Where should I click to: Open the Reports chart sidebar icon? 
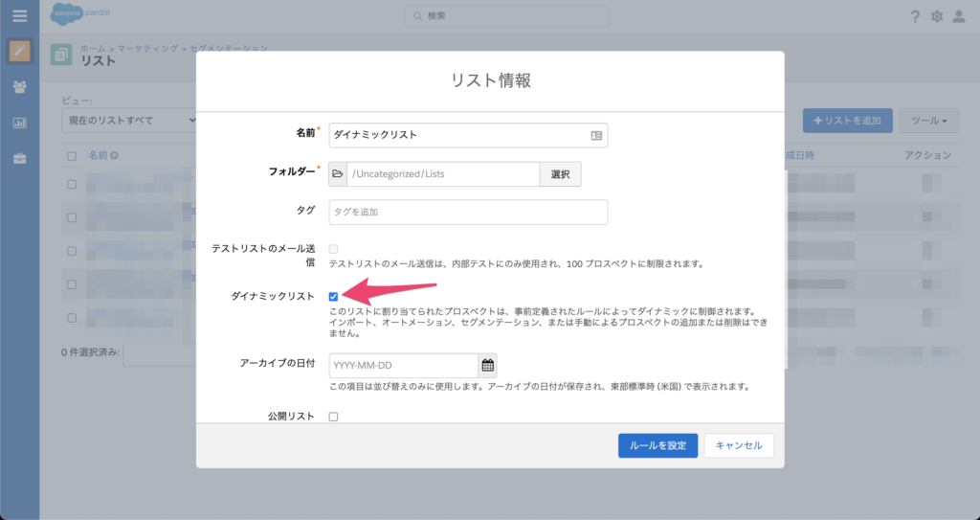[19, 123]
